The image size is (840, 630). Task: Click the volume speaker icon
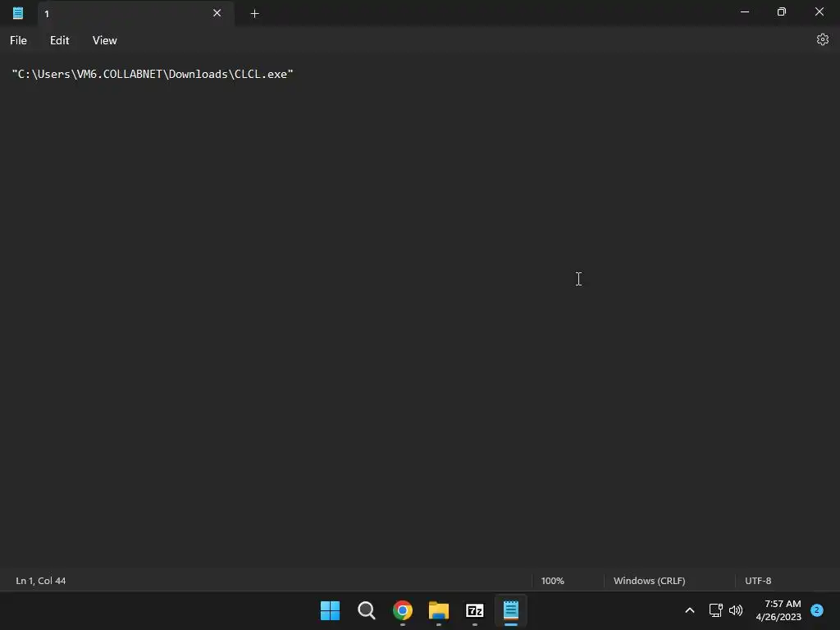click(x=736, y=610)
